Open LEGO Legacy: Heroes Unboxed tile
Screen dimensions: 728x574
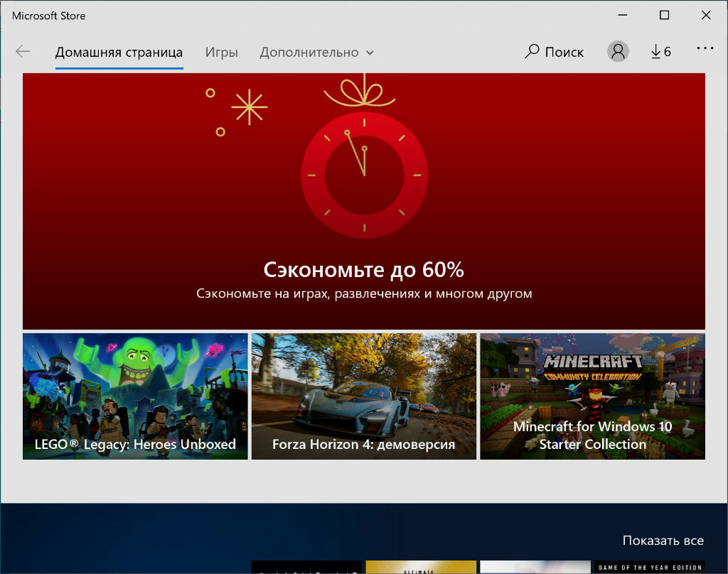135,396
